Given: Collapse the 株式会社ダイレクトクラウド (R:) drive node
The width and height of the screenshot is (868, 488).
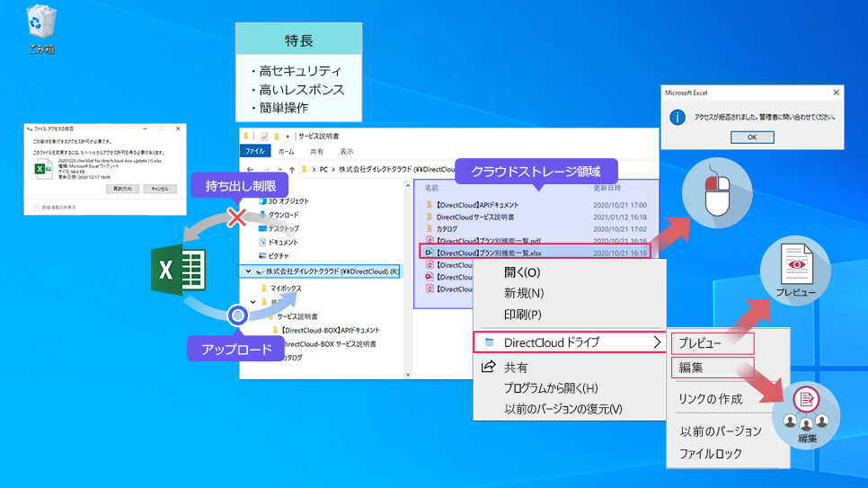Looking at the screenshot, I should tap(248, 271).
